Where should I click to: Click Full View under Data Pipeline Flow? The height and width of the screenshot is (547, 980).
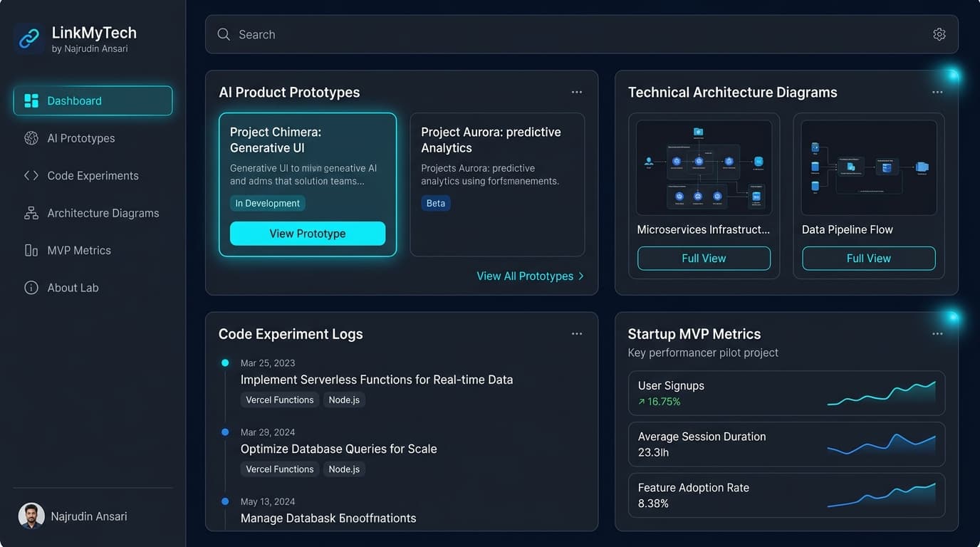pos(869,258)
